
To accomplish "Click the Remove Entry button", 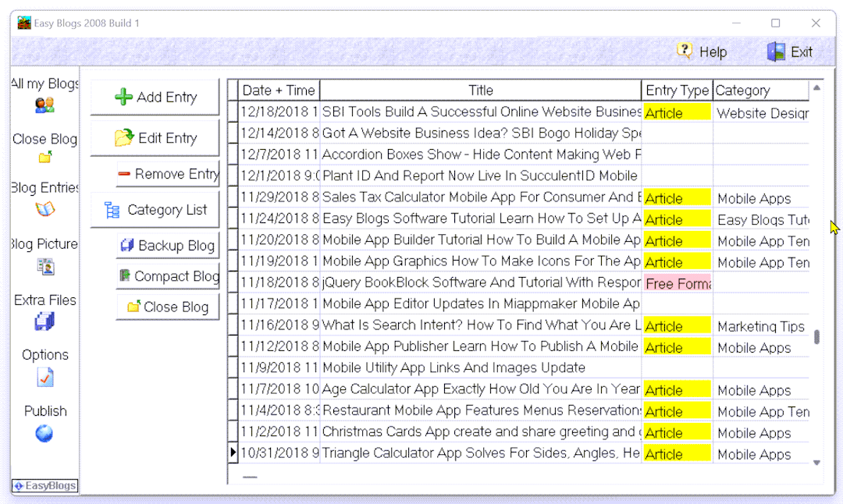I will click(x=168, y=174).
